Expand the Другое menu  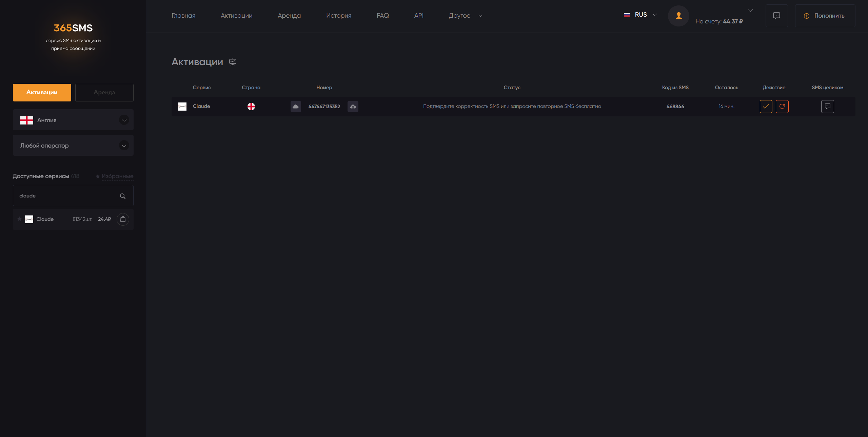point(466,16)
